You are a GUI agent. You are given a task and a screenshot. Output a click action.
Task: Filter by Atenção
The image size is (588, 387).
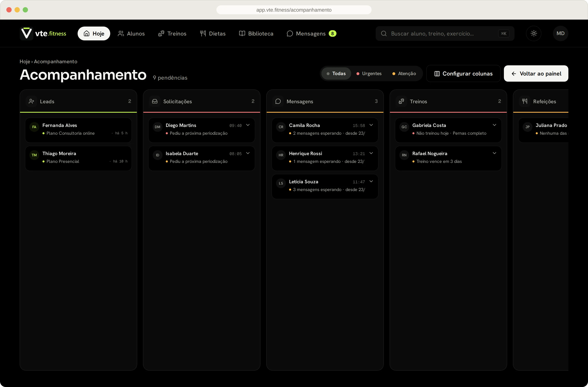[x=404, y=74]
